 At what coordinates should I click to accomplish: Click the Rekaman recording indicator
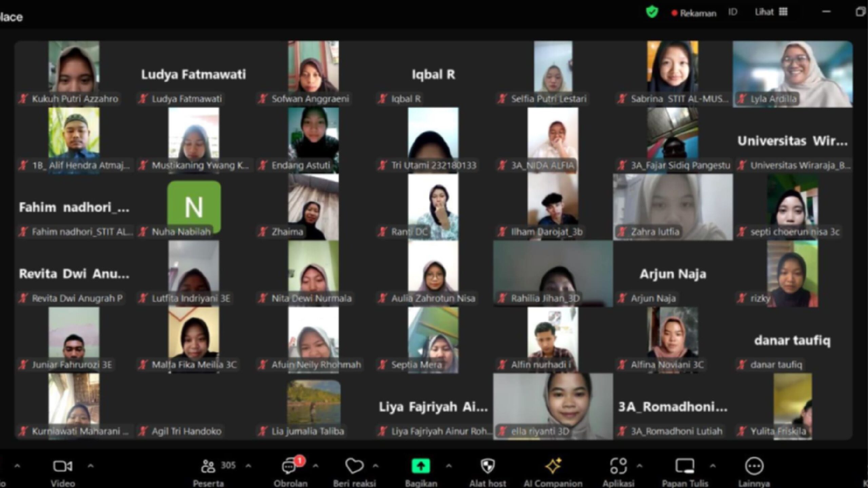(694, 13)
